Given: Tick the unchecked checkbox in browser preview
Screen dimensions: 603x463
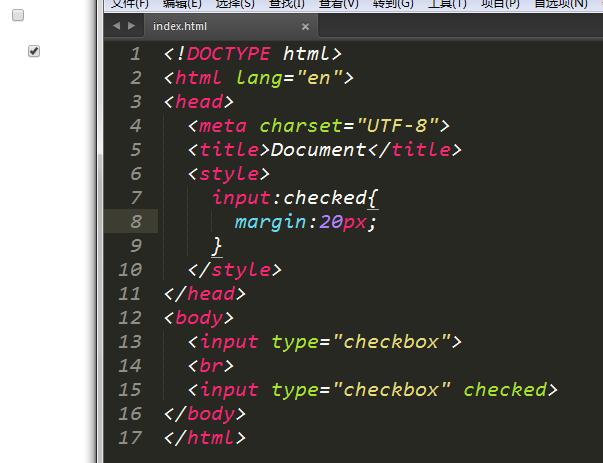Looking at the screenshot, I should coord(18,15).
